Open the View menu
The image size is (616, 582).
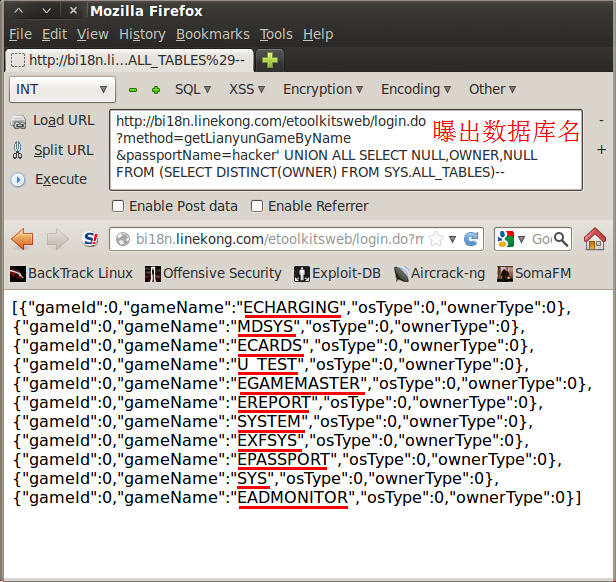click(93, 34)
